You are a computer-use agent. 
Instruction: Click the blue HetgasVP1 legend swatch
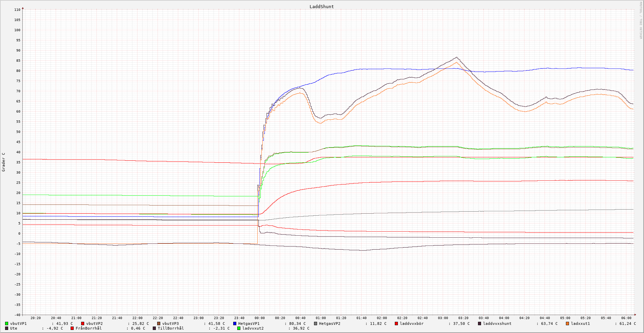tap(235, 324)
